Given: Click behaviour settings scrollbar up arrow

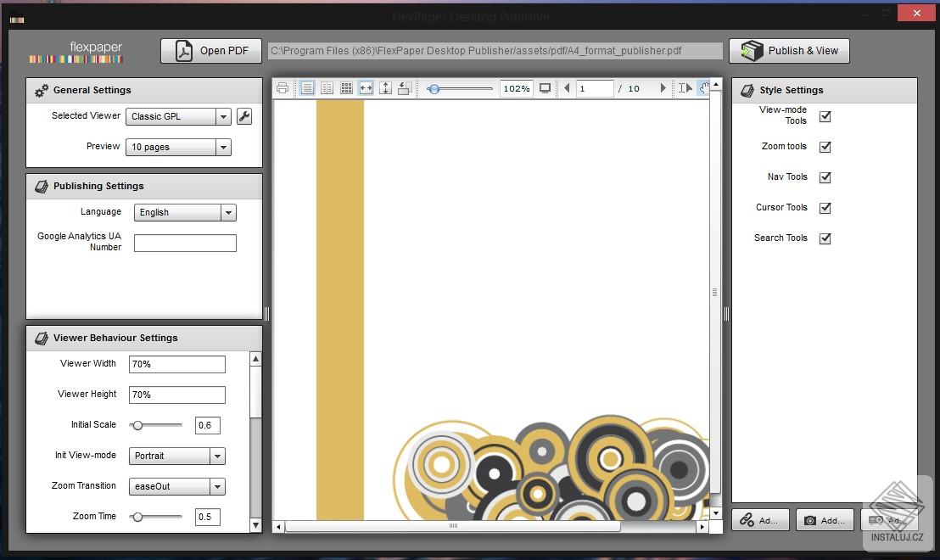Looking at the screenshot, I should click(256, 359).
